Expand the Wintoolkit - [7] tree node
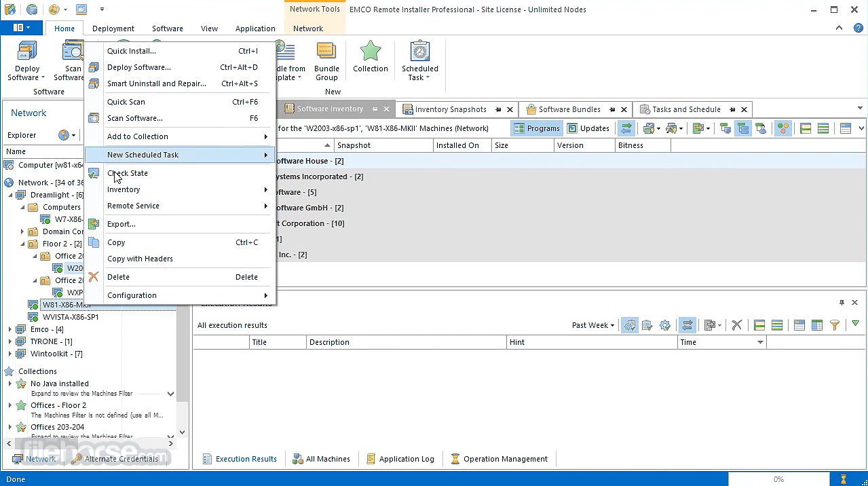This screenshot has width=868, height=486. pos(10,354)
